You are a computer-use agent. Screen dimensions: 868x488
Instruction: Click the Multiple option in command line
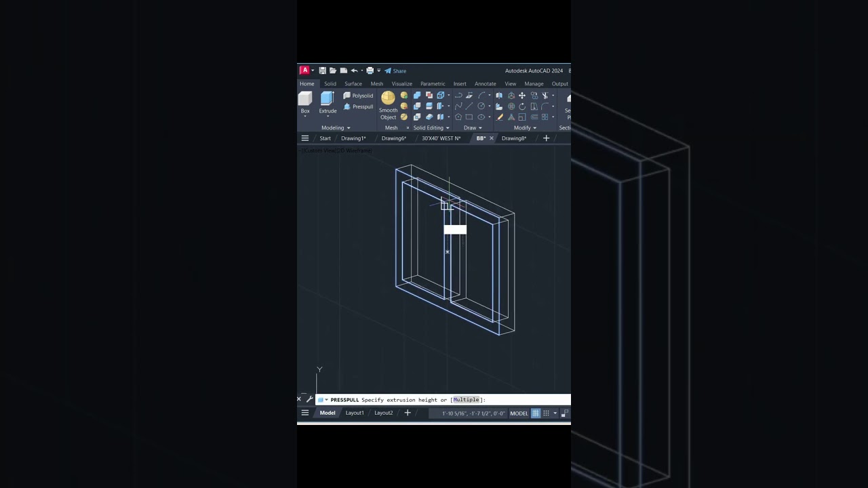(467, 400)
